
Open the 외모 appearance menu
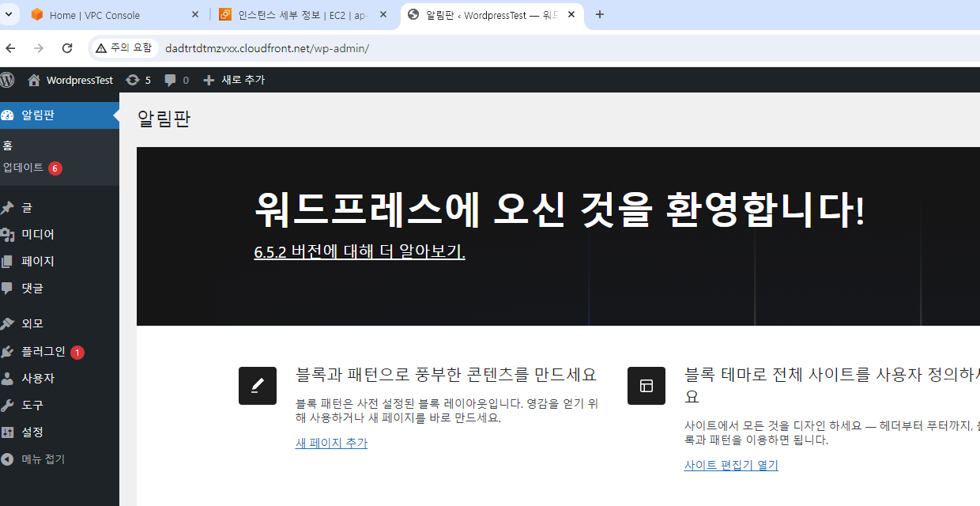(x=32, y=324)
